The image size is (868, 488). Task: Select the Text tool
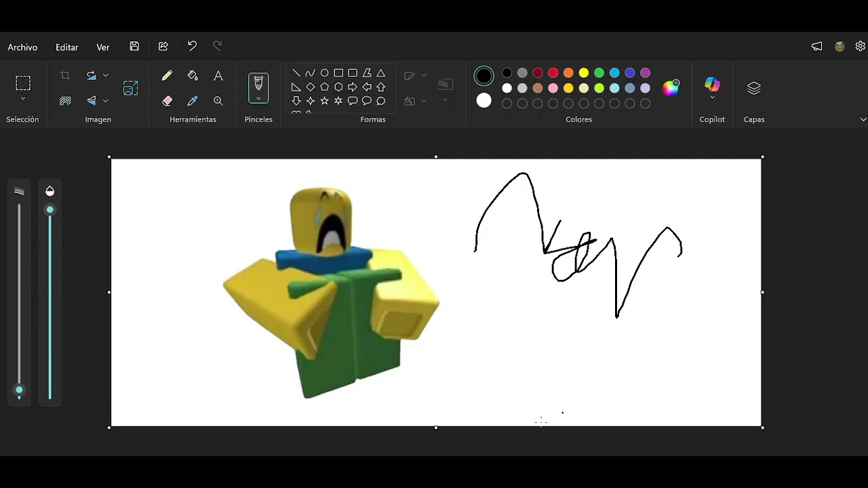[x=218, y=75]
